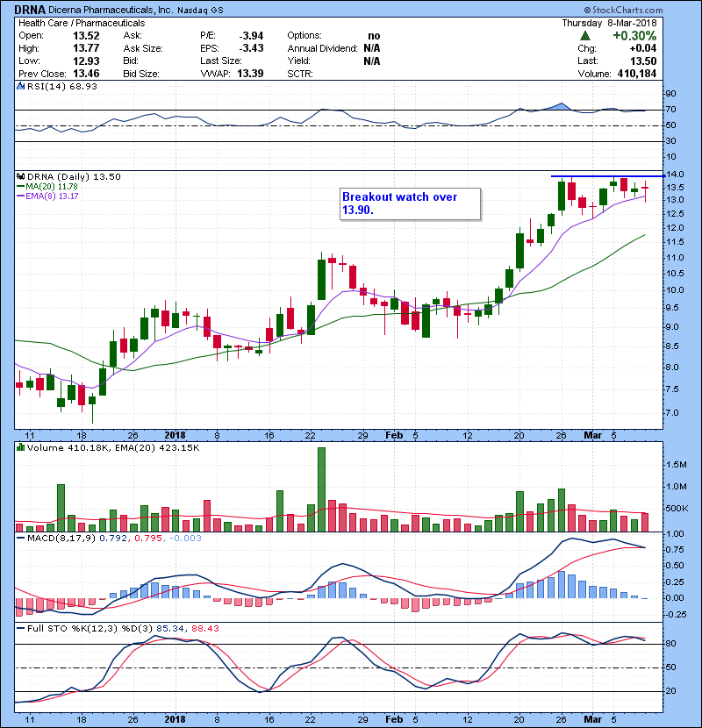702x728 pixels.
Task: Click the date Thursday 8-Mar-2018
Action: (609, 23)
